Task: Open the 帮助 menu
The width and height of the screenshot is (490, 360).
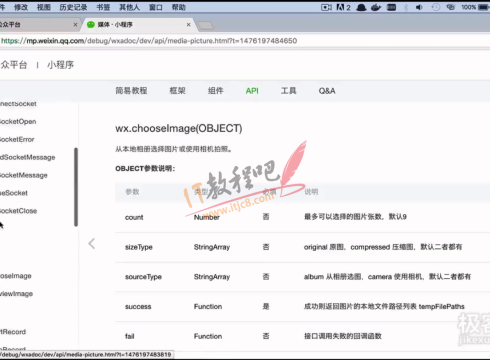Action: pos(179,7)
